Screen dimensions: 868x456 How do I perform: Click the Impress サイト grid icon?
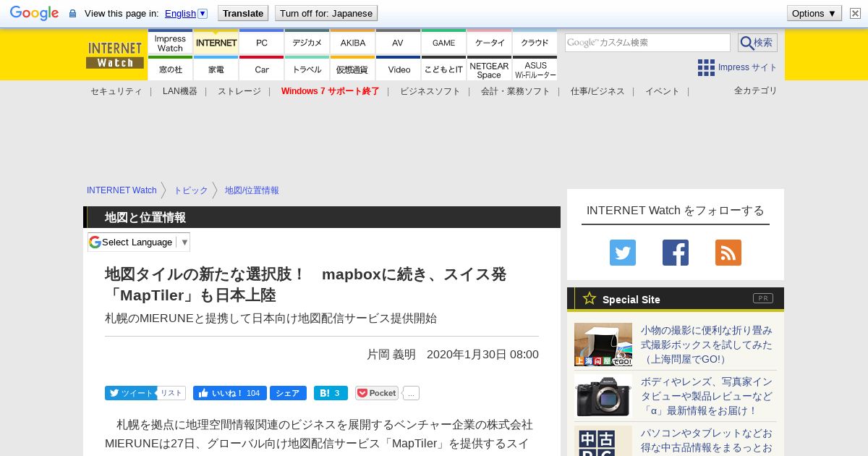(x=706, y=67)
